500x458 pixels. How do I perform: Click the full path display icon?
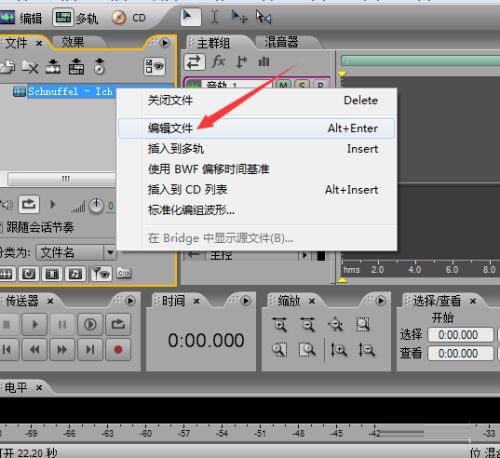click(124, 273)
